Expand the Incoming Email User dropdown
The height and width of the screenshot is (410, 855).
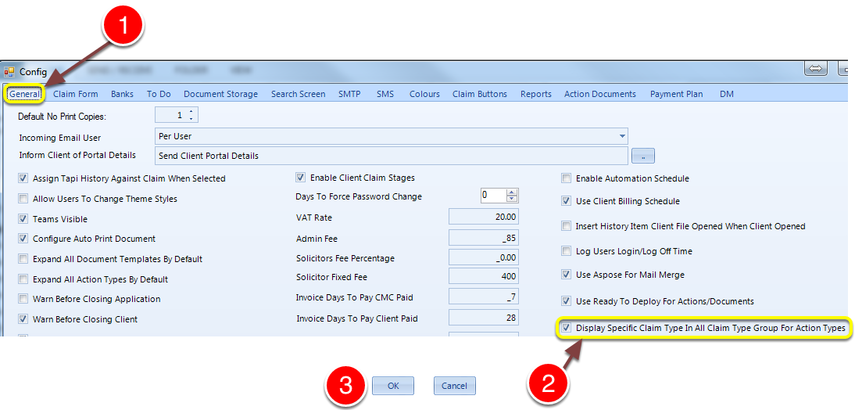coord(622,136)
